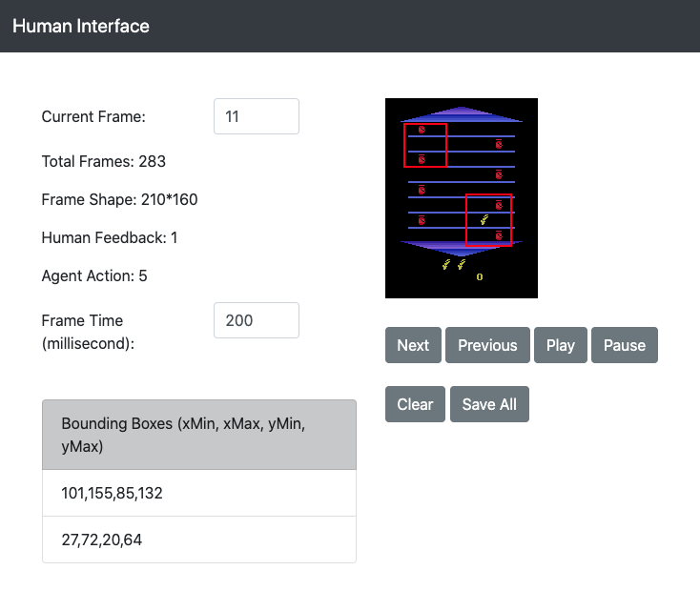The image size is (700, 611).
Task: Click the Frame Shape: 210*160 text
Action: [119, 199]
